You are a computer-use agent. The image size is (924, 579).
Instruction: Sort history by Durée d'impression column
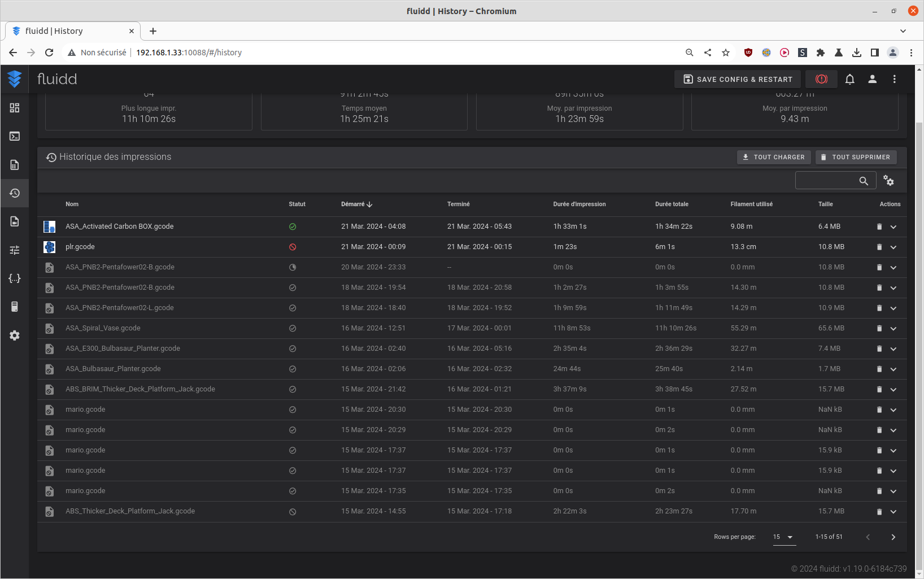[x=579, y=204]
